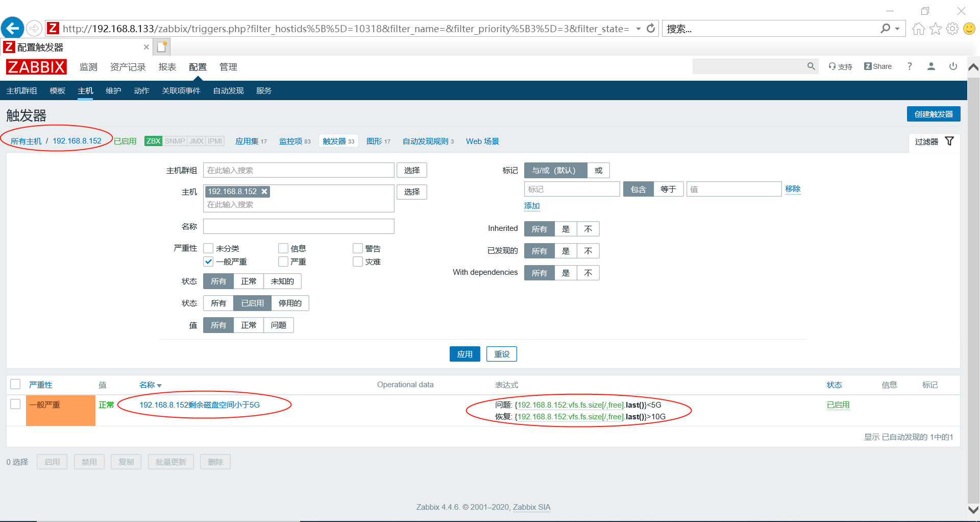The image size is (980, 522).
Task: Select 问题 value filter option
Action: click(279, 325)
